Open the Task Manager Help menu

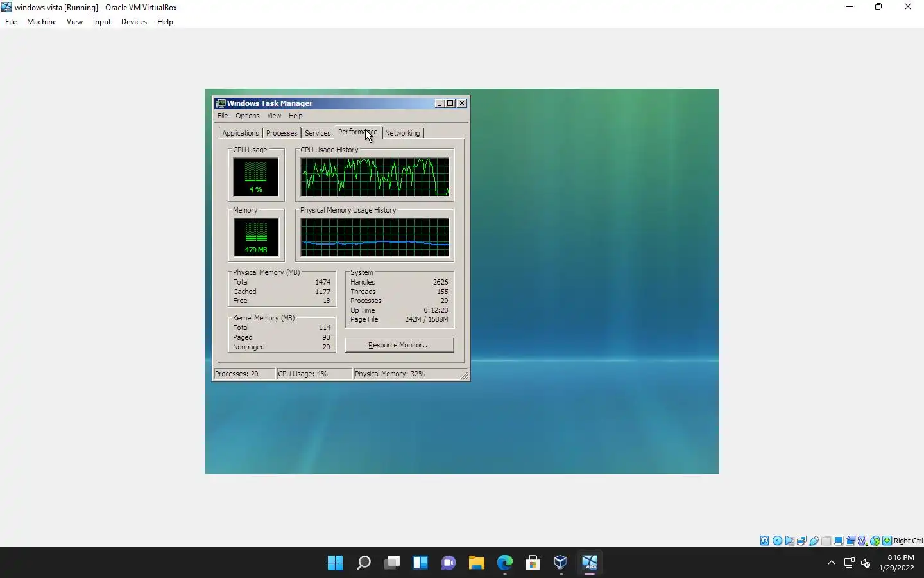(x=295, y=116)
